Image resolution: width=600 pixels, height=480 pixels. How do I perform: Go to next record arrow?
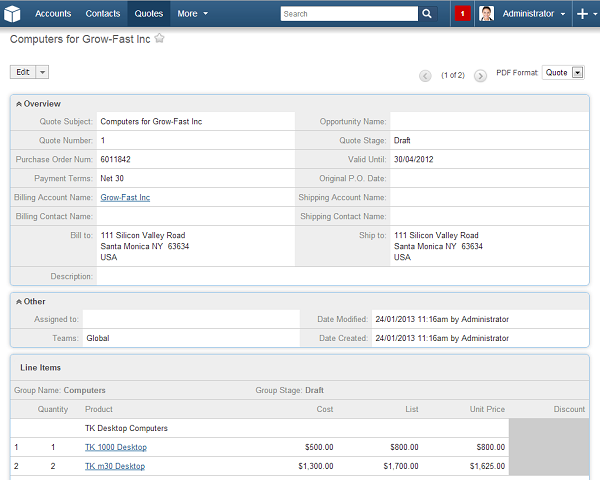click(481, 75)
